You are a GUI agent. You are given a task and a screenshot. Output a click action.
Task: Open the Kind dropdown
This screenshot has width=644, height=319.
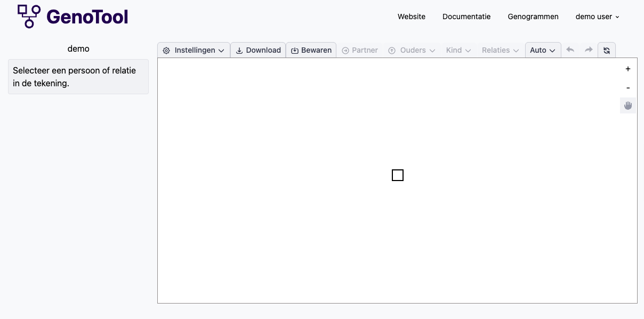pos(458,50)
